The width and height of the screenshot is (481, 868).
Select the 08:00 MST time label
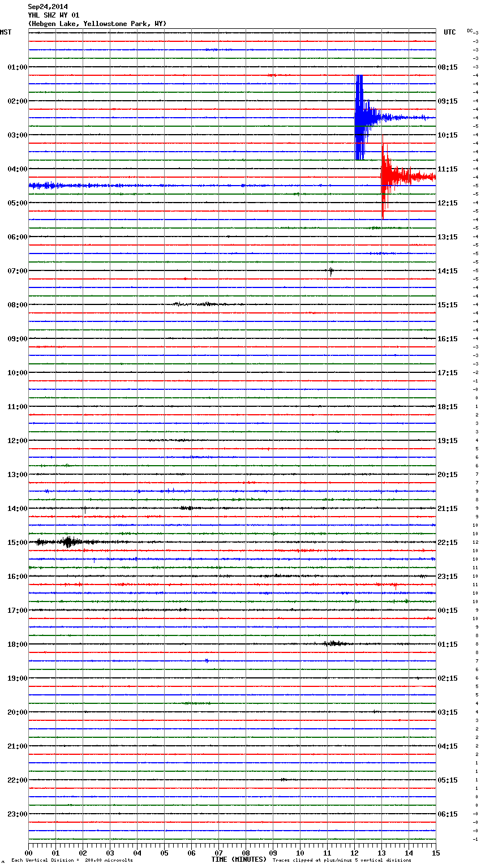pyautogui.click(x=18, y=305)
